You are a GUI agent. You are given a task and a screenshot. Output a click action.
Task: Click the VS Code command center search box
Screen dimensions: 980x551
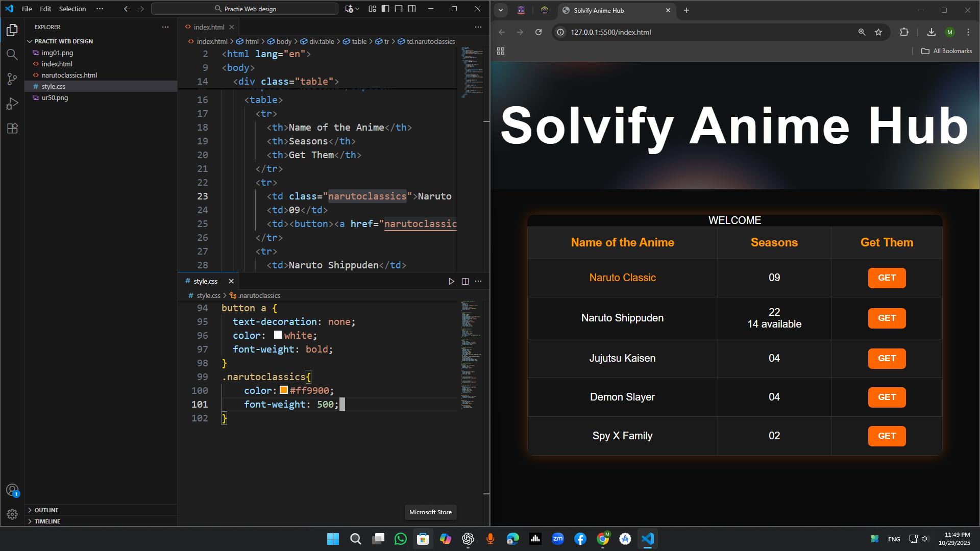click(245, 9)
